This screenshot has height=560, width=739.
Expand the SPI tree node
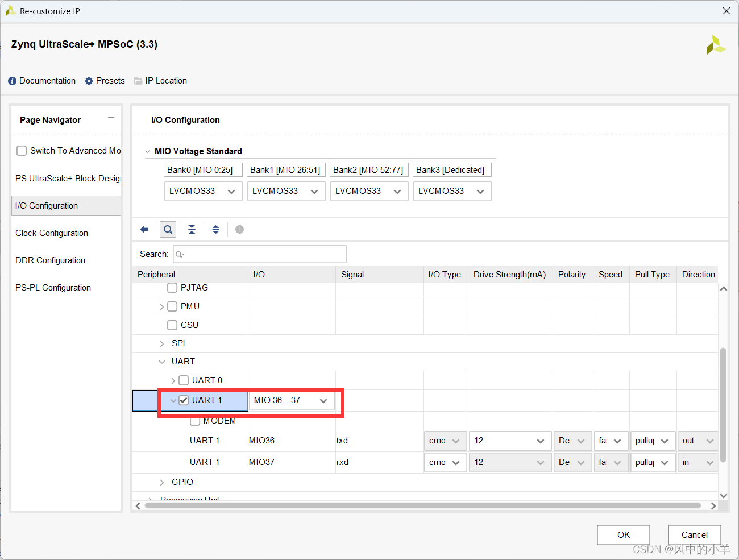(162, 344)
